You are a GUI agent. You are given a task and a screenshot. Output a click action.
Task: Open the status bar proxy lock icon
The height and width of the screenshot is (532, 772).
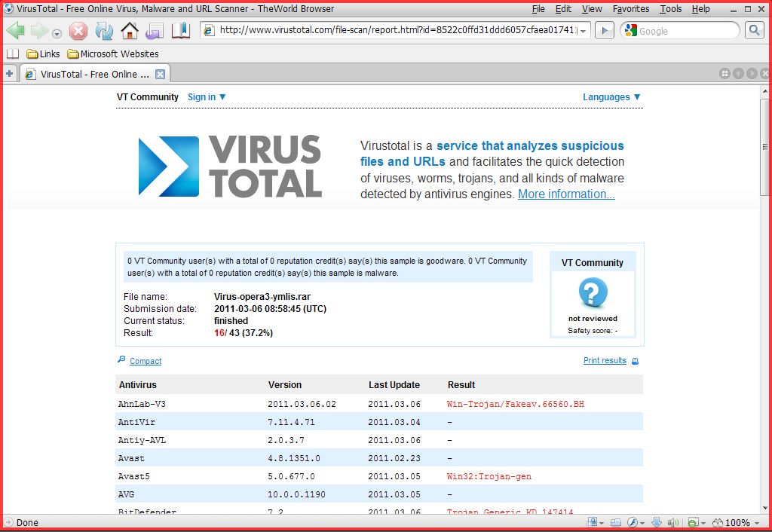pos(592,522)
